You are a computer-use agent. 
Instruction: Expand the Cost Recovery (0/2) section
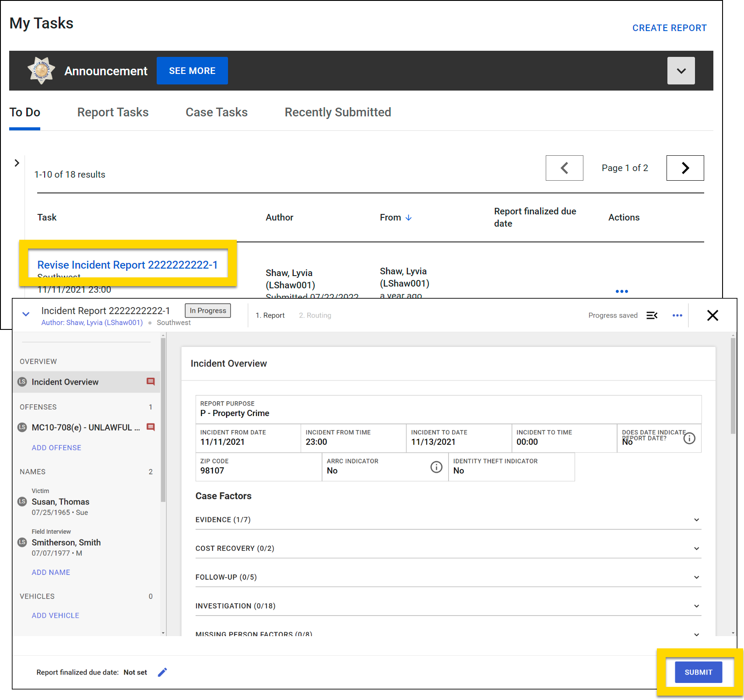(696, 549)
